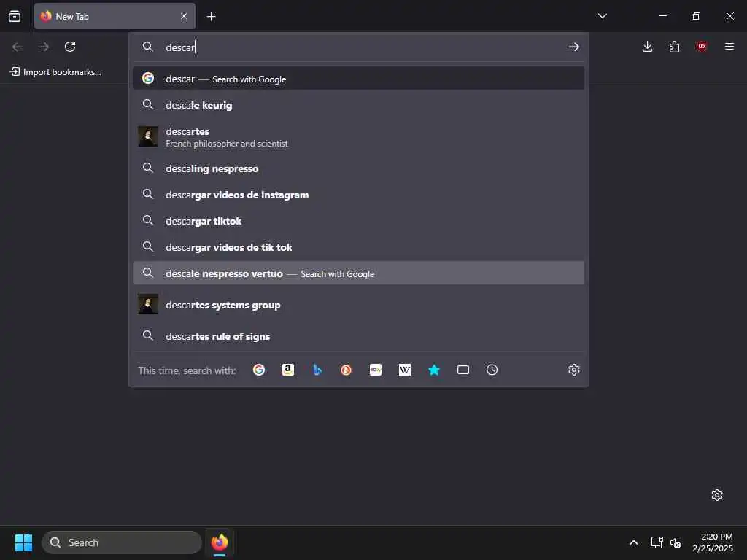The height and width of the screenshot is (560, 747).
Task: Select suggestion "descale keurig"
Action: click(x=359, y=105)
